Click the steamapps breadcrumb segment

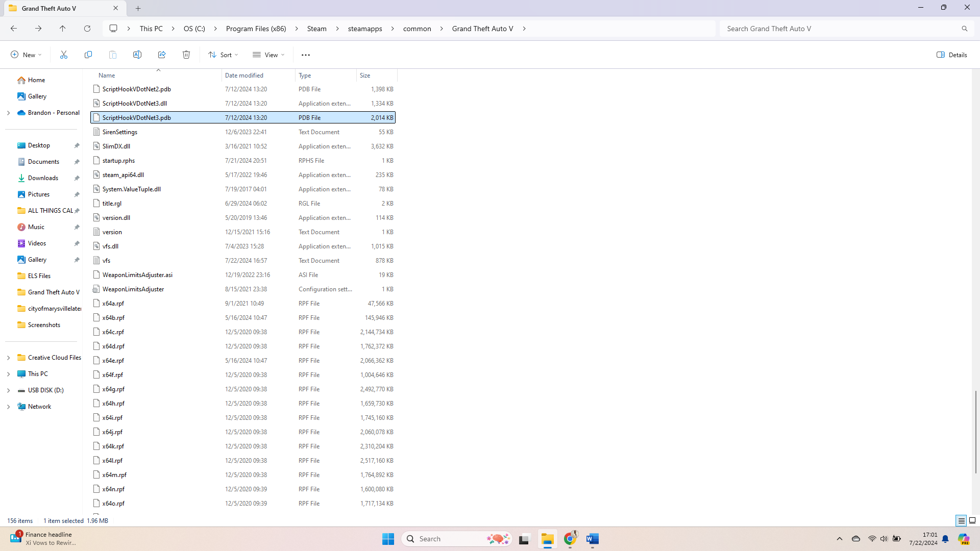click(x=365, y=29)
